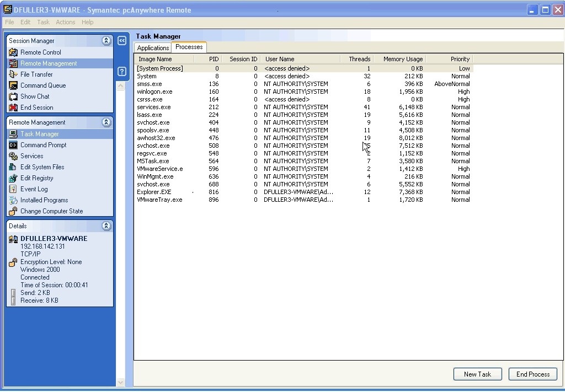
Task: Click the help question mark icon
Action: point(122,71)
